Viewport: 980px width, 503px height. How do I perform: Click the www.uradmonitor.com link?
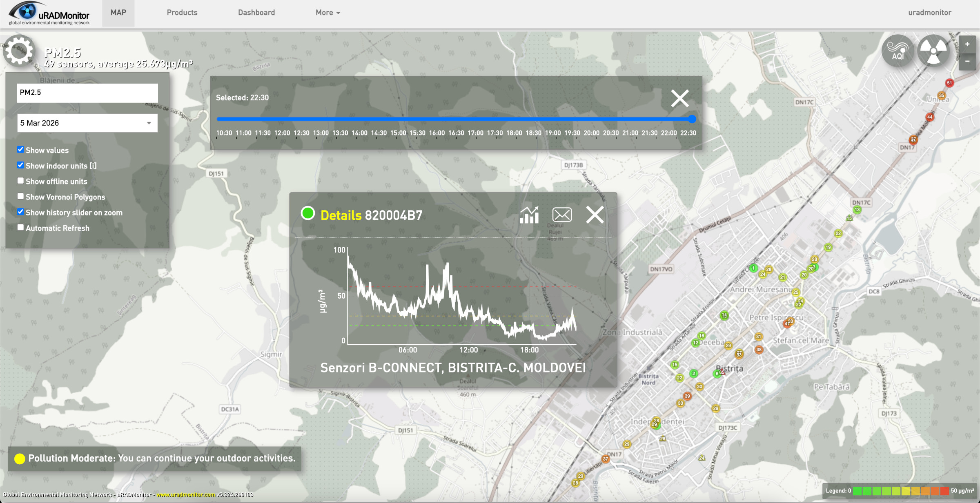(186, 495)
